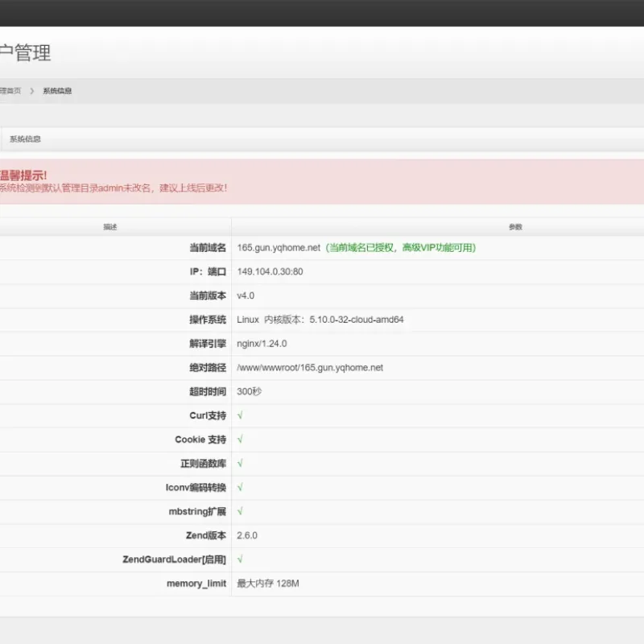Image resolution: width=644 pixels, height=644 pixels.
Task: Click the ZendGuardLoader[启用] row label
Action: click(x=174, y=559)
